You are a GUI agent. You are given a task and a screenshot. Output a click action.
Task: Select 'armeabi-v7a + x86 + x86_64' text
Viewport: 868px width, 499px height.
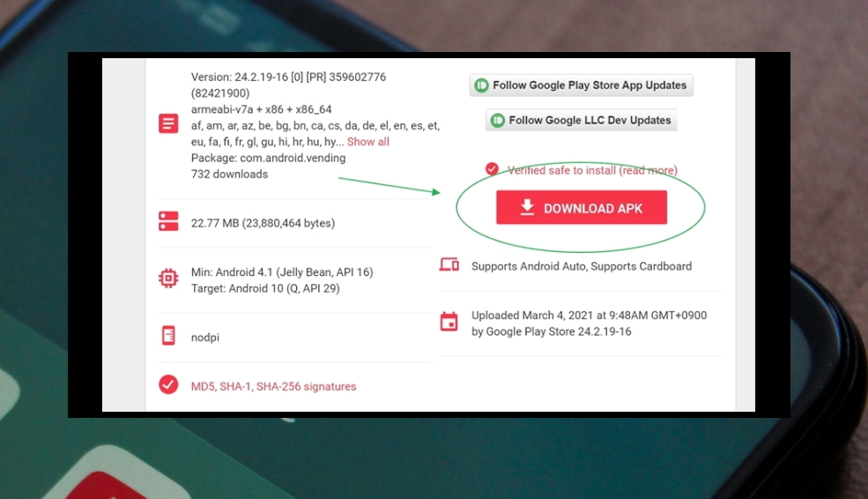pos(262,109)
